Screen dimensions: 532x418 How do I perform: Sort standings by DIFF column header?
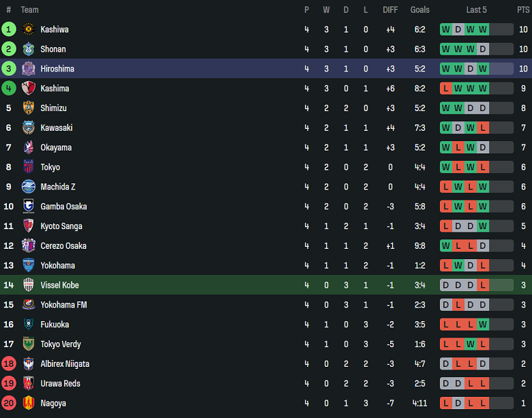pos(390,10)
